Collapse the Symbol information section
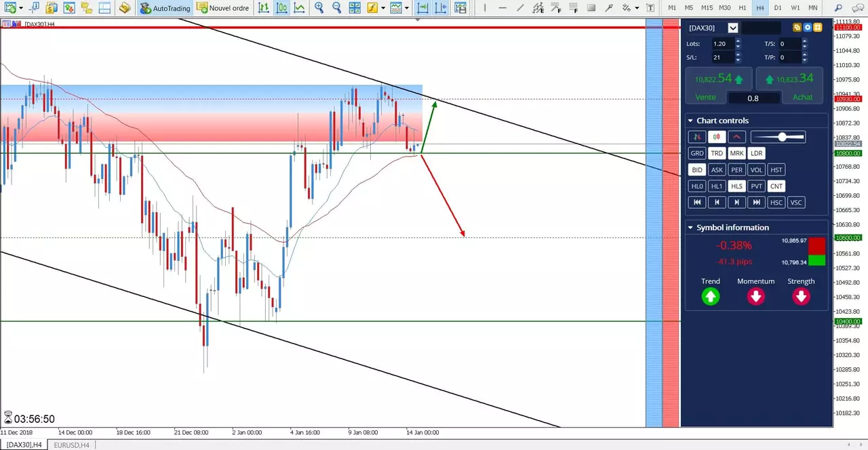Screen dimensions: 868x450 coord(690,228)
